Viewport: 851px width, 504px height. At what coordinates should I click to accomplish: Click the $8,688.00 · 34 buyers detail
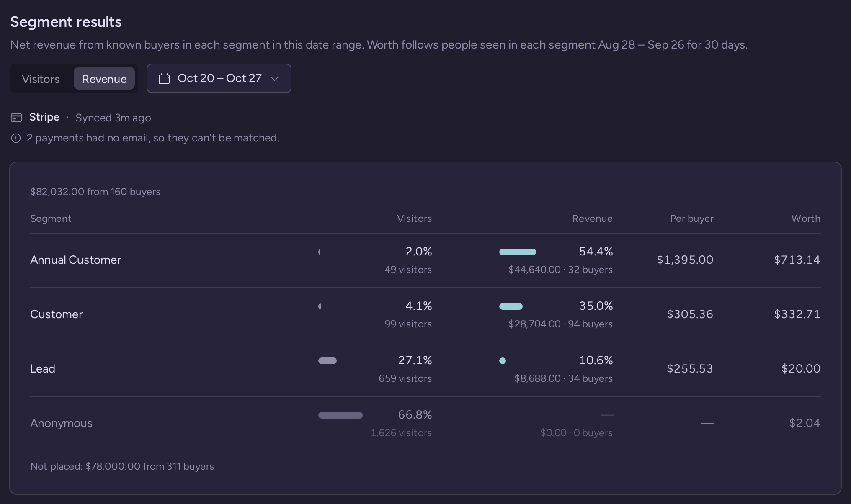(x=563, y=378)
